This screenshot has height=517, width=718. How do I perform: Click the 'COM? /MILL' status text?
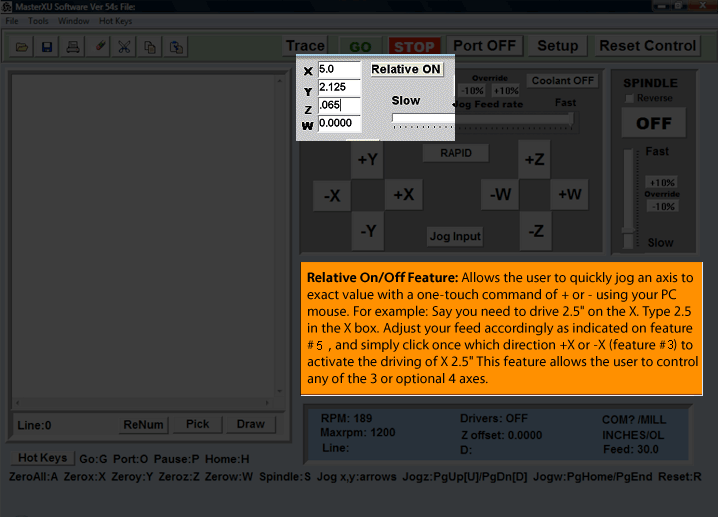[634, 419]
